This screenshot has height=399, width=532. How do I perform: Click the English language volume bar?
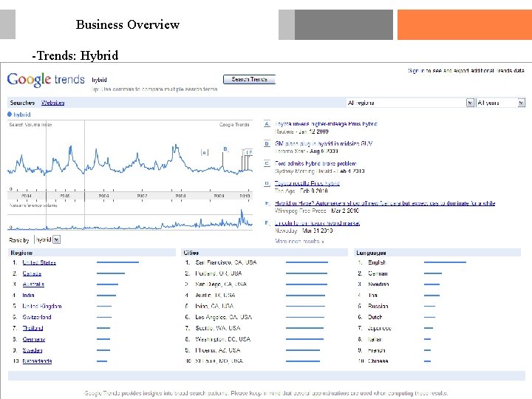click(445, 262)
